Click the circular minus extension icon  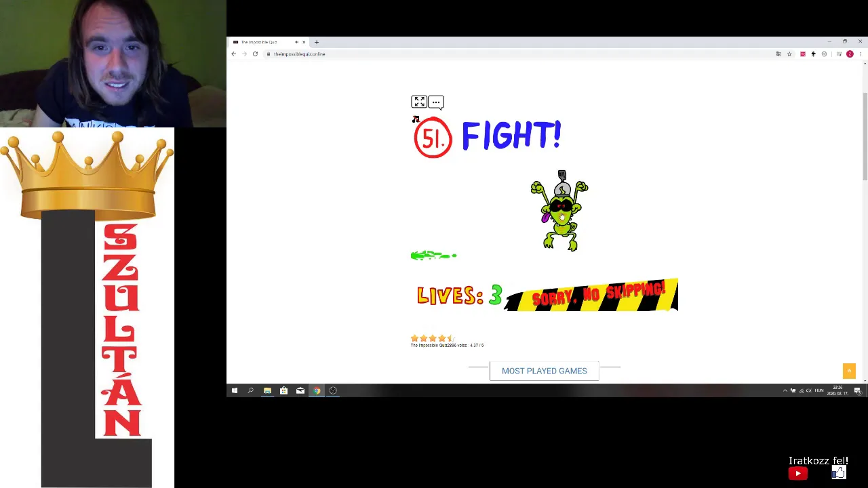click(x=824, y=54)
